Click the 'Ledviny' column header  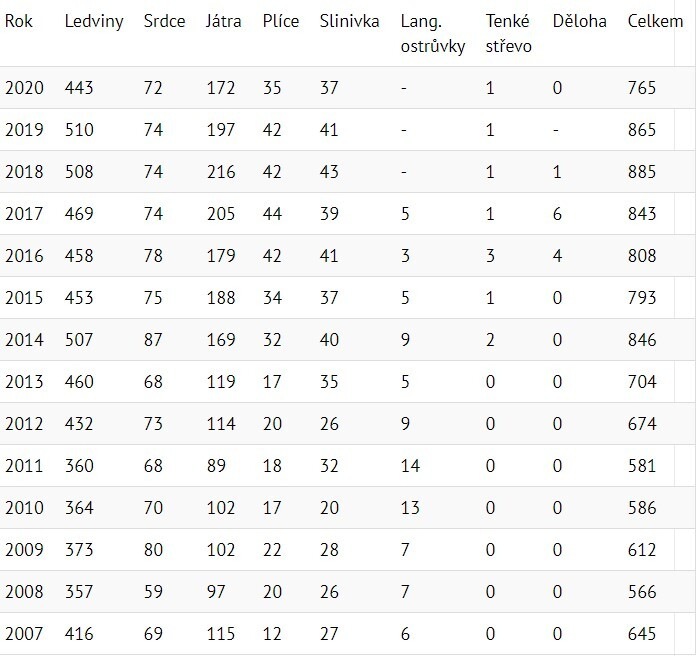pos(93,21)
